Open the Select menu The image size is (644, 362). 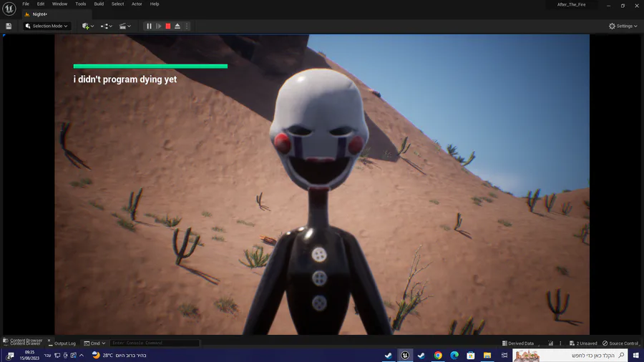pos(117,4)
